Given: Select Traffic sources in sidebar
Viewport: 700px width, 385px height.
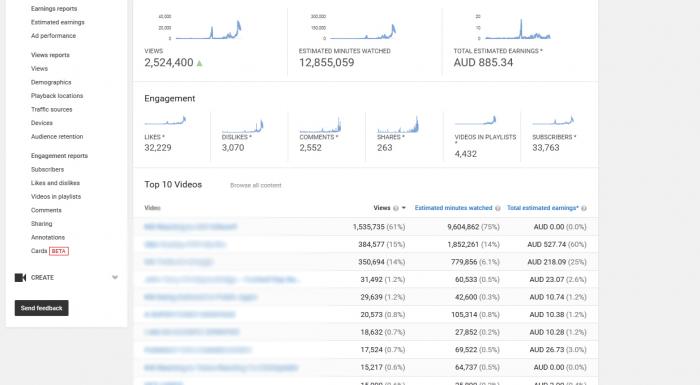Looking at the screenshot, I should point(51,109).
